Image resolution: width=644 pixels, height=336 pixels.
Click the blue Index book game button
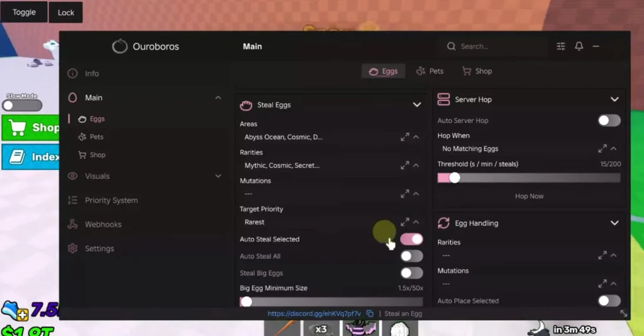coord(31,157)
